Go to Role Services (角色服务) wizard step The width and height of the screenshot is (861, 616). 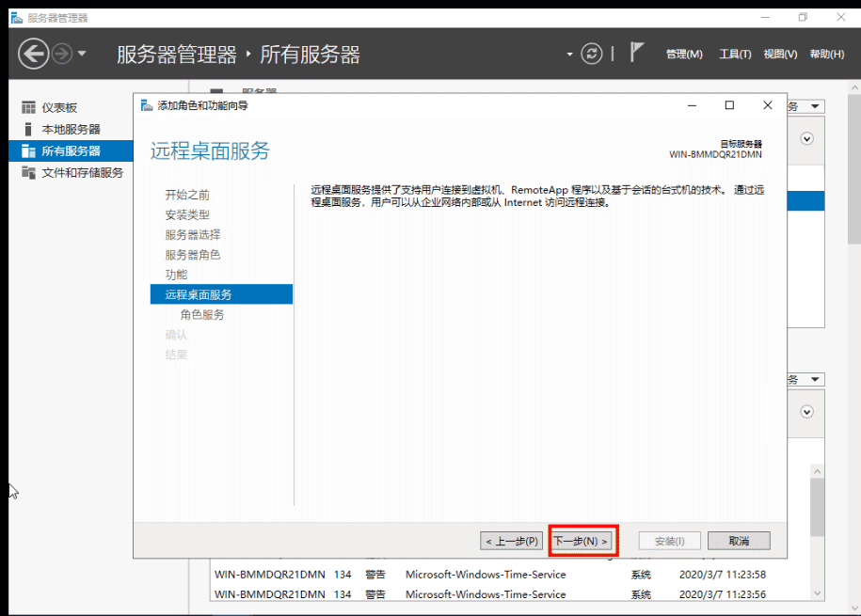click(x=202, y=315)
